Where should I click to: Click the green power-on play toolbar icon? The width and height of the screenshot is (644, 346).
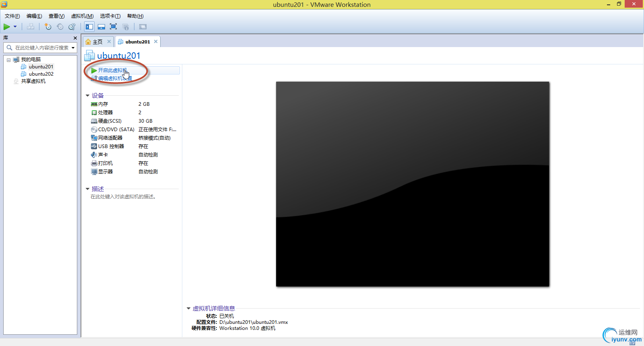(7, 27)
